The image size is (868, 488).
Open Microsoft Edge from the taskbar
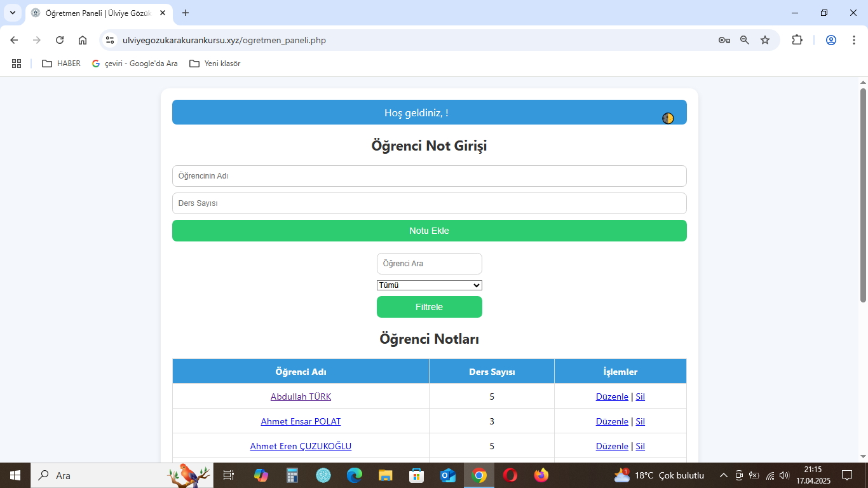pyautogui.click(x=355, y=475)
